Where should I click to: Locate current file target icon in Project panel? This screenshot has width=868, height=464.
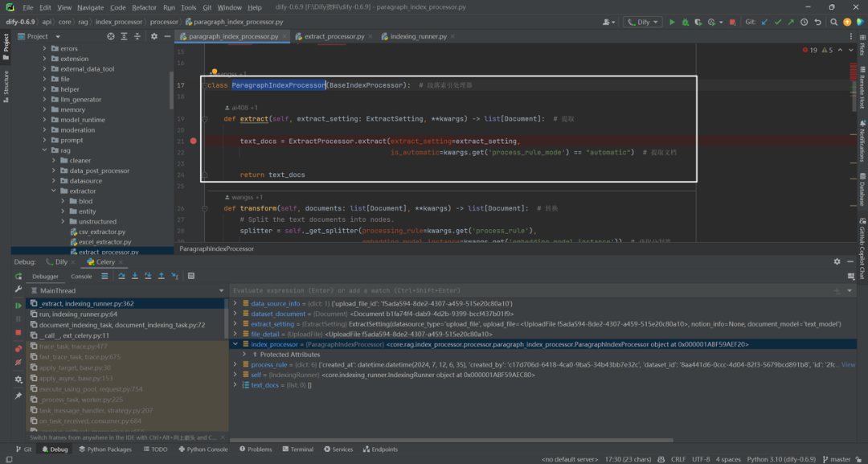tap(110, 36)
